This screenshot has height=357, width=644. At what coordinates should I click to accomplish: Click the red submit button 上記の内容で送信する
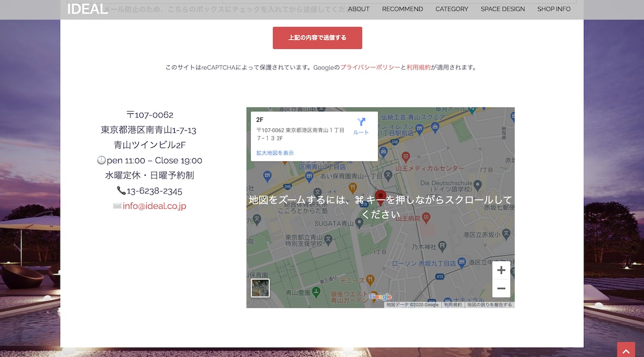[317, 38]
